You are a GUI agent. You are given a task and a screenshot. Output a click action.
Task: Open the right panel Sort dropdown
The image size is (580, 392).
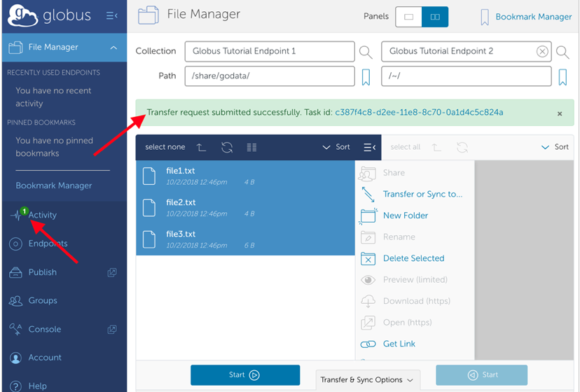555,147
